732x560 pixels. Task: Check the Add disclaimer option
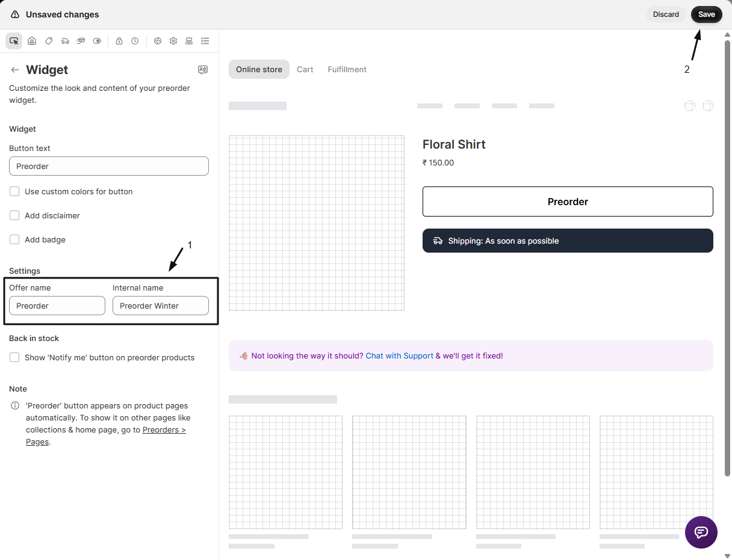14,215
